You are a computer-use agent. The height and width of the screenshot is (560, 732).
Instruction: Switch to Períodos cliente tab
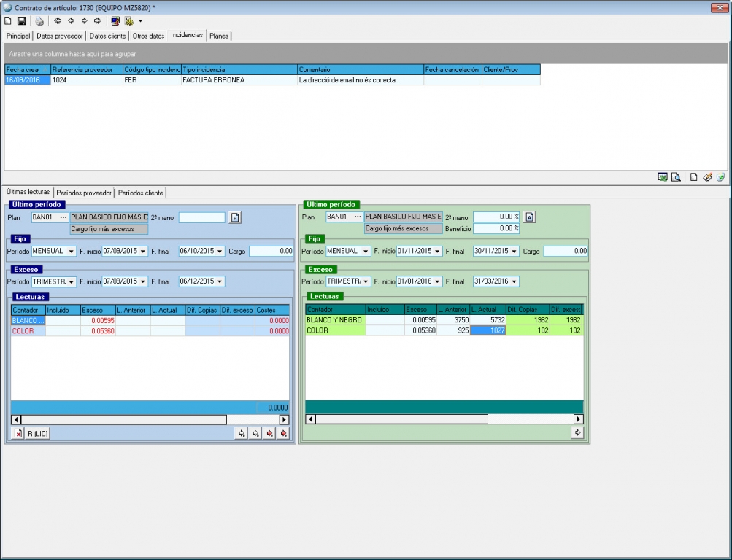tap(141, 193)
